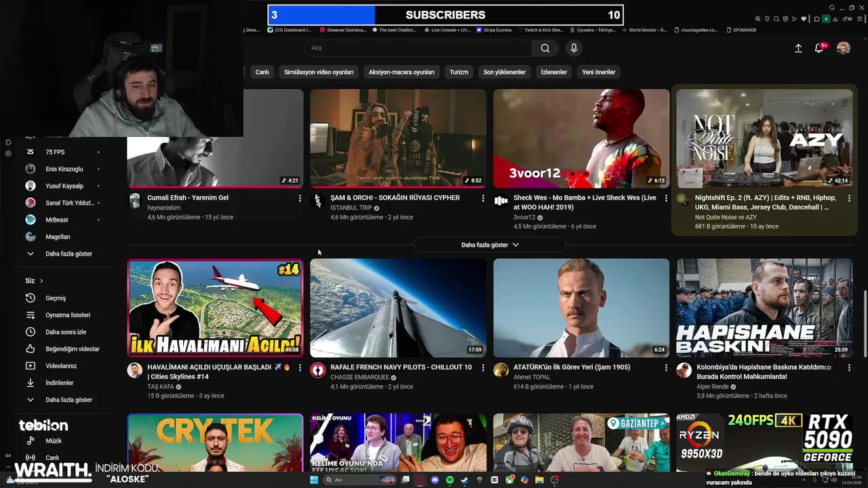Screen dimensions: 868x488
Task: Open Daha sonra izle watch later
Action: pyautogui.click(x=64, y=332)
